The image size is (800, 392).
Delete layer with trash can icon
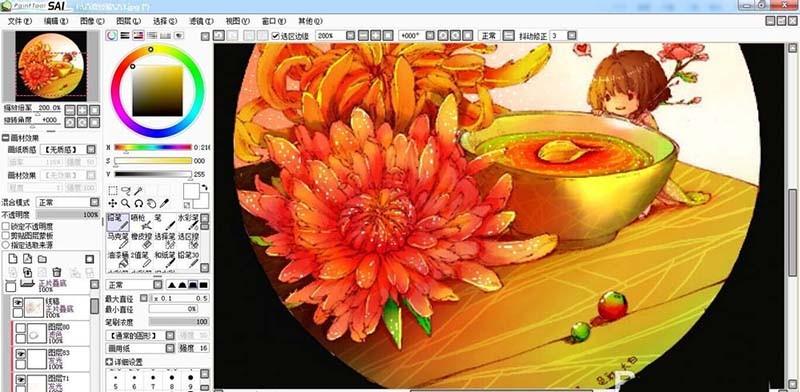pos(57,272)
